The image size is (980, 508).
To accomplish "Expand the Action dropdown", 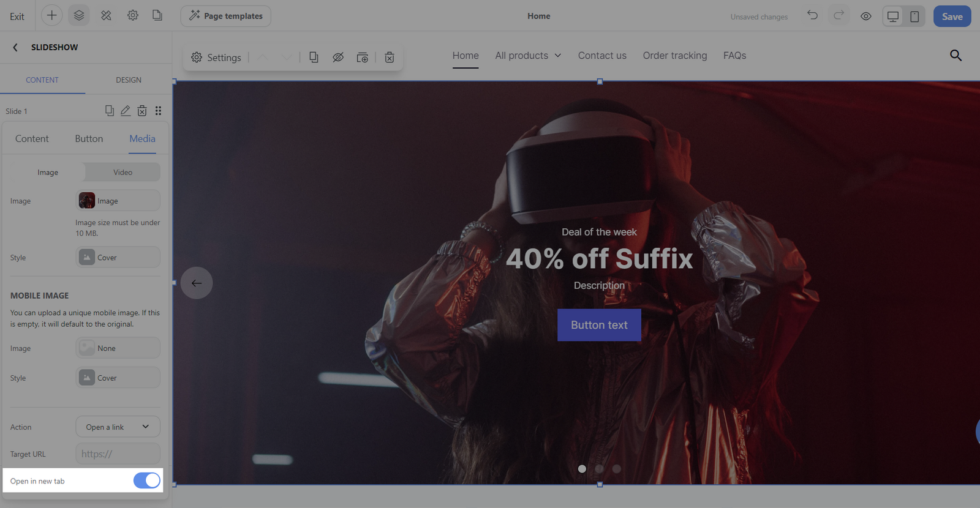I will tap(118, 427).
